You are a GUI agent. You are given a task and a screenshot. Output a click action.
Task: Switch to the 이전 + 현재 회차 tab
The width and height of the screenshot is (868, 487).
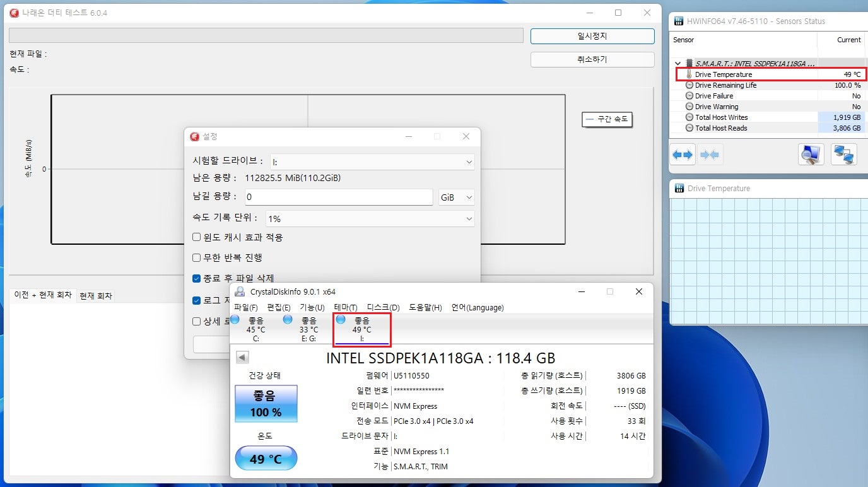pyautogui.click(x=43, y=295)
